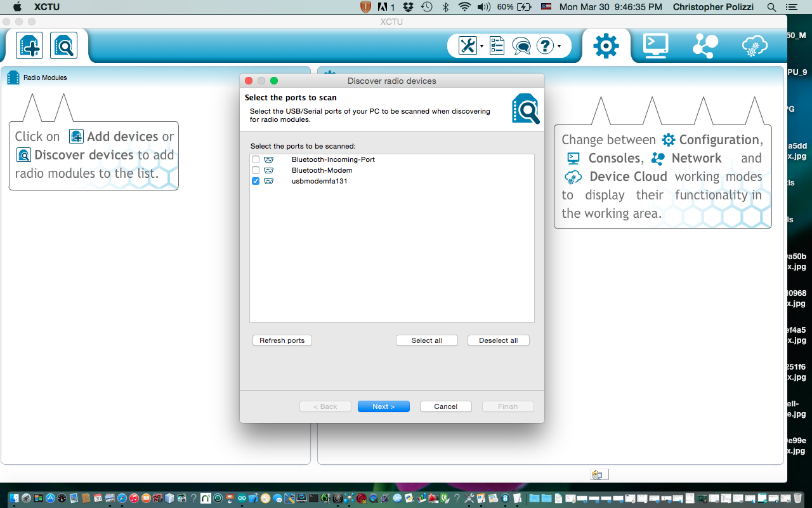Click the Adobe menu bar icon
Viewport: 812px width, 508px height.
point(386,7)
